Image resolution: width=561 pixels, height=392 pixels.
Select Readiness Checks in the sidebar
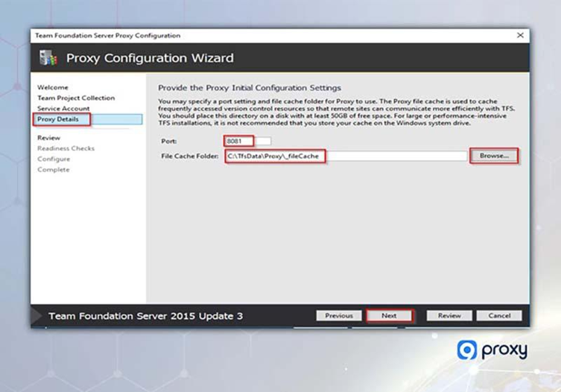click(x=66, y=148)
